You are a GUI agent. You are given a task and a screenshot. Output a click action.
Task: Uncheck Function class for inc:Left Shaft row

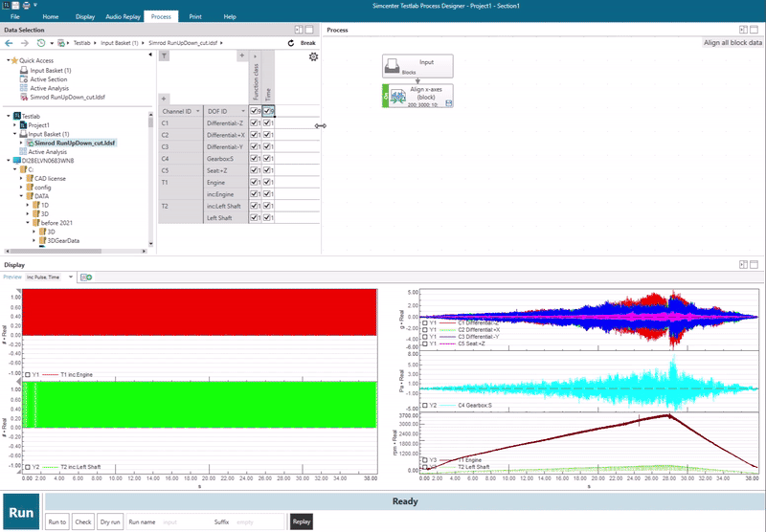(x=254, y=206)
